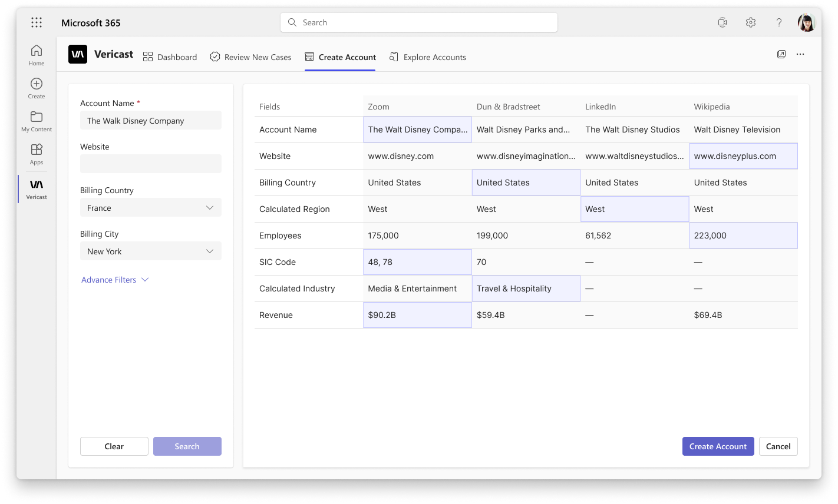Select the 199,000 employees cell
Image resolution: width=838 pixels, height=504 pixels.
(526, 236)
